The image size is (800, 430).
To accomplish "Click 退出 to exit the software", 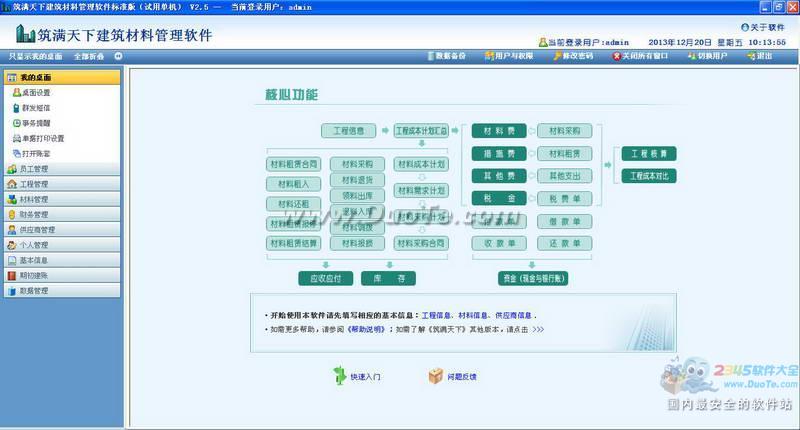I will (x=760, y=56).
